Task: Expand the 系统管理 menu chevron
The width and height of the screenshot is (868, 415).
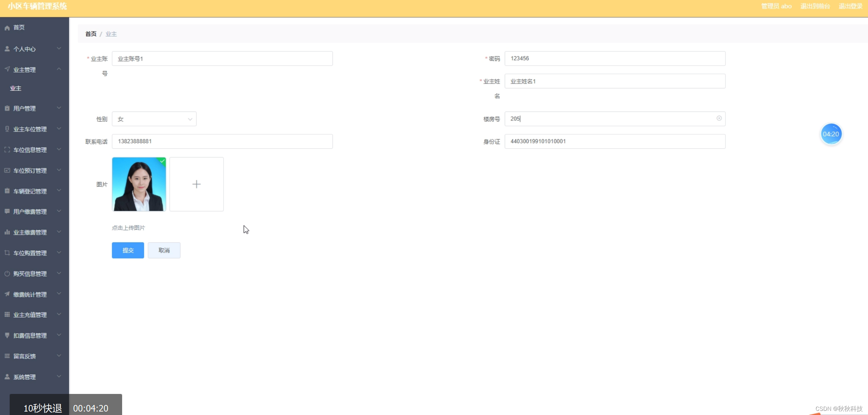Action: 59,377
